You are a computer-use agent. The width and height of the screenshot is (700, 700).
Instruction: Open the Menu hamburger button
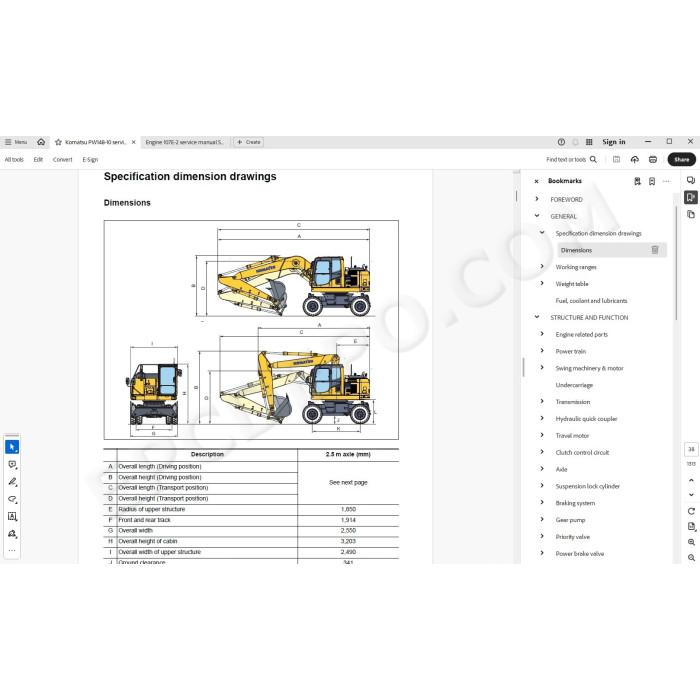click(16, 142)
